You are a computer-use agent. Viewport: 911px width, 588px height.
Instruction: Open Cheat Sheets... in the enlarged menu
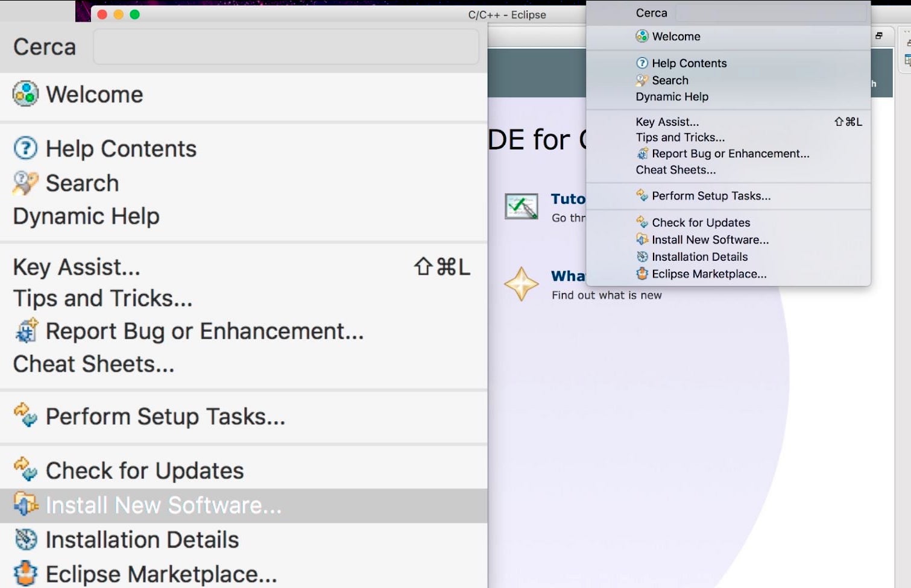[93, 364]
